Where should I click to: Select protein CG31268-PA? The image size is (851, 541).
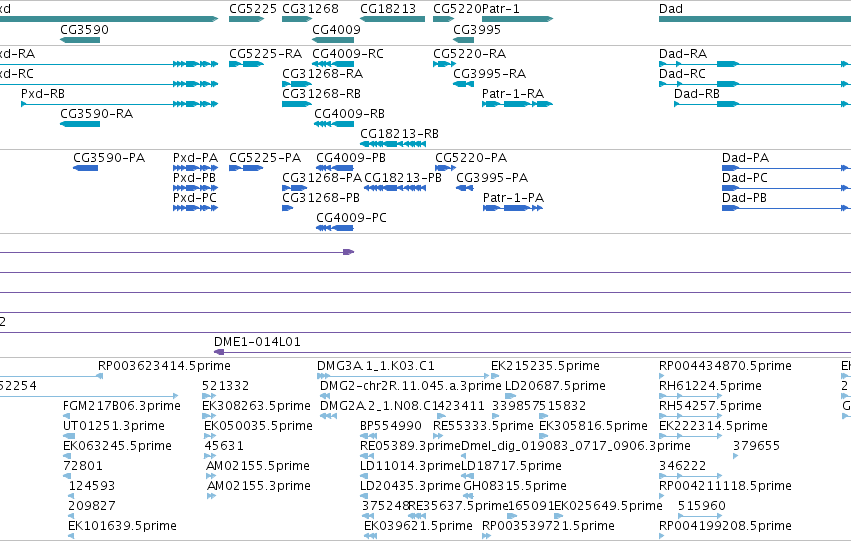295,188
